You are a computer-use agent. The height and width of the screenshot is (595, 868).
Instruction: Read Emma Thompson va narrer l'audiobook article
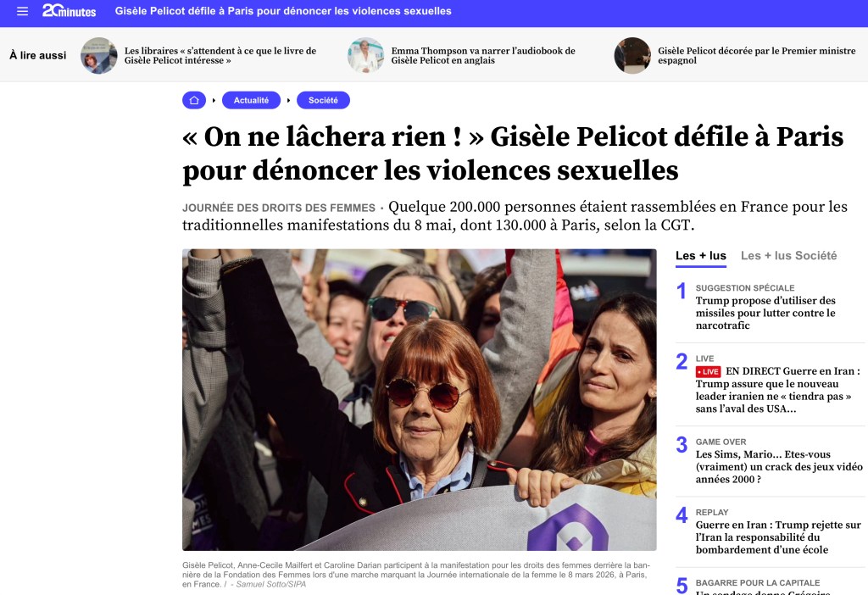483,55
